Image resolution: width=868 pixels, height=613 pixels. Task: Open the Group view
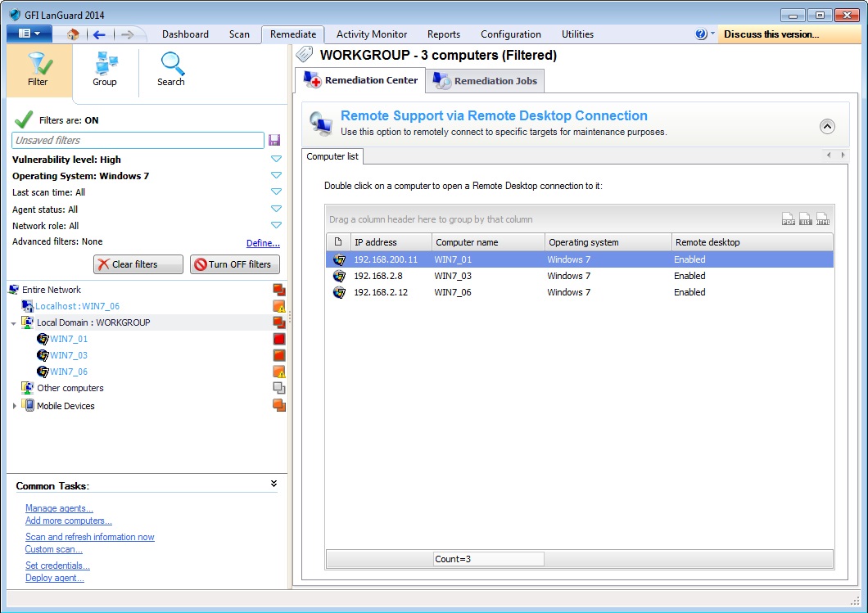pos(105,70)
